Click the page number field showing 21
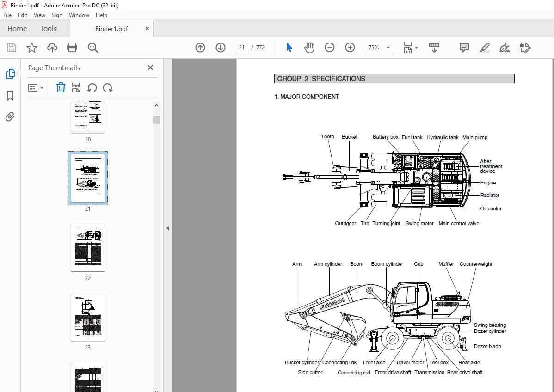The image size is (554, 392). 242,48
